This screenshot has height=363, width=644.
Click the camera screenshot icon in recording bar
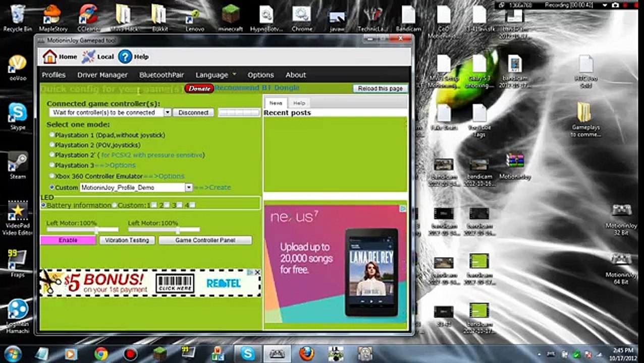pos(615,5)
